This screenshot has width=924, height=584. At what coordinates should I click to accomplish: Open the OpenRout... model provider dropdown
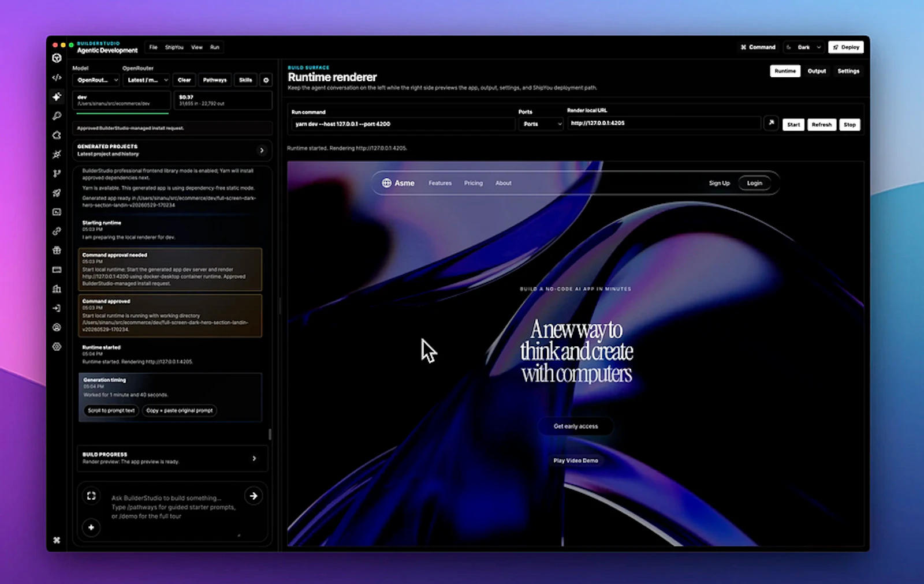click(96, 80)
